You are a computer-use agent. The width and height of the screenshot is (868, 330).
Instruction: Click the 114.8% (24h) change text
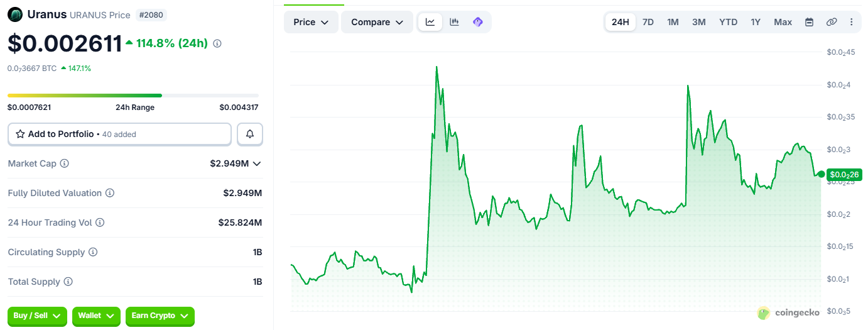pyautogui.click(x=171, y=43)
